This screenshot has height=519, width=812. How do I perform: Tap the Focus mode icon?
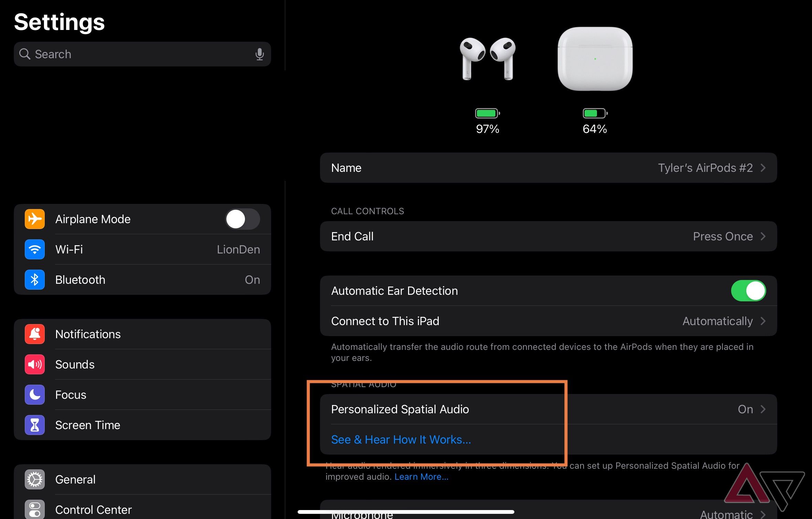[x=34, y=394]
